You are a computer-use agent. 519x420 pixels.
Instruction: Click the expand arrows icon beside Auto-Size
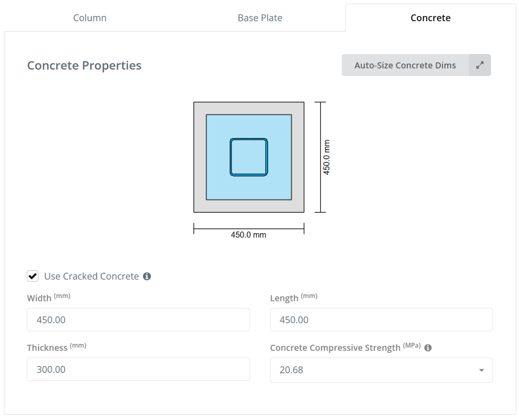pos(480,65)
